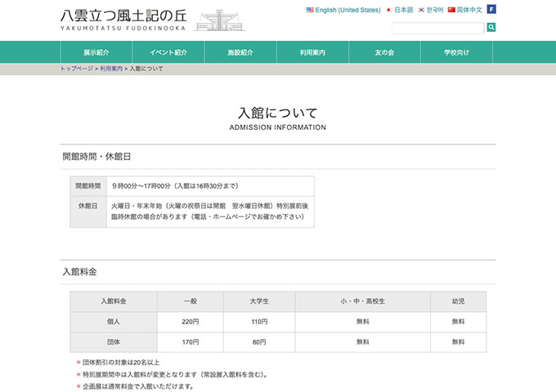The height and width of the screenshot is (392, 556).
Task: Click the ADMISSION INFORMATION subtitle
Action: 278,127
